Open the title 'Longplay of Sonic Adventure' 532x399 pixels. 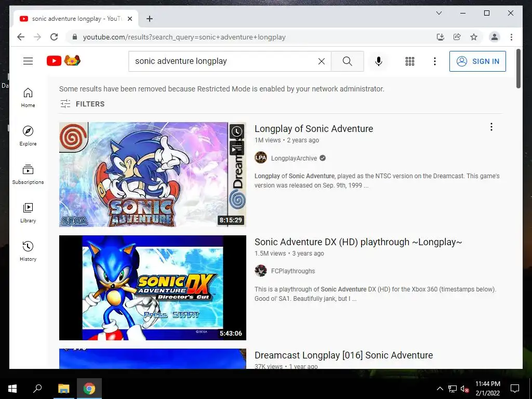tap(314, 129)
